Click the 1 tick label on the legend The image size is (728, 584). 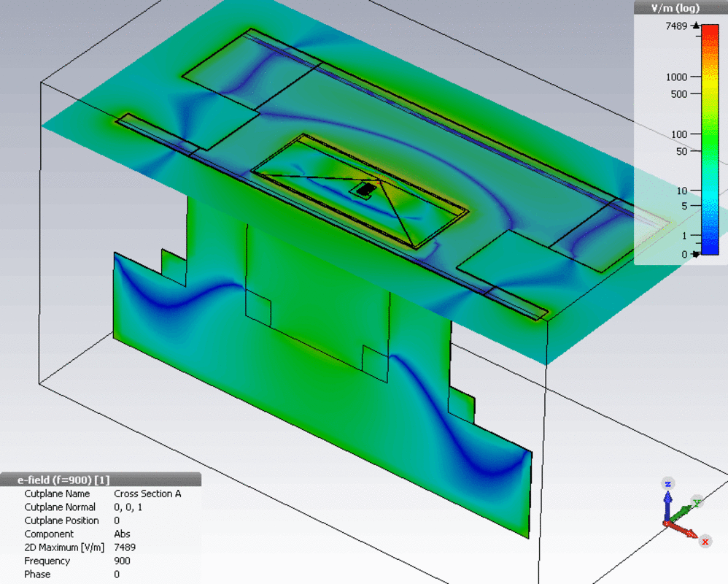684,236
